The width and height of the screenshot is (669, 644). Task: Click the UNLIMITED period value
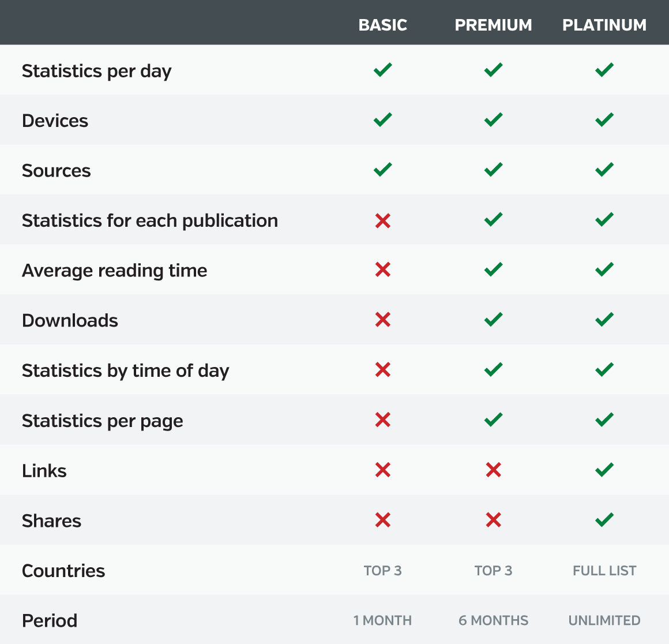pyautogui.click(x=604, y=620)
